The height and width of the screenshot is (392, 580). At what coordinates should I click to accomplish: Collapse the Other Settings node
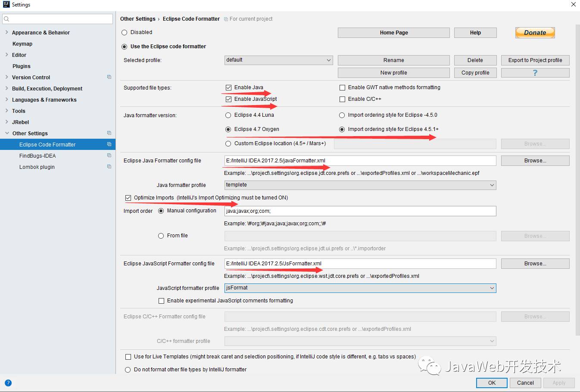(x=6, y=133)
